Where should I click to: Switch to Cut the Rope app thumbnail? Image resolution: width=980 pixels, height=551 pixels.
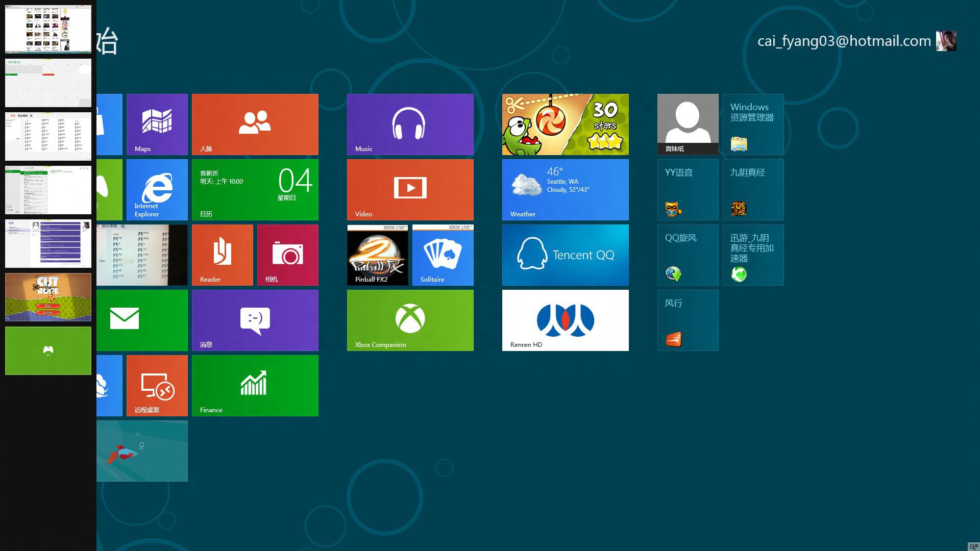coord(48,297)
